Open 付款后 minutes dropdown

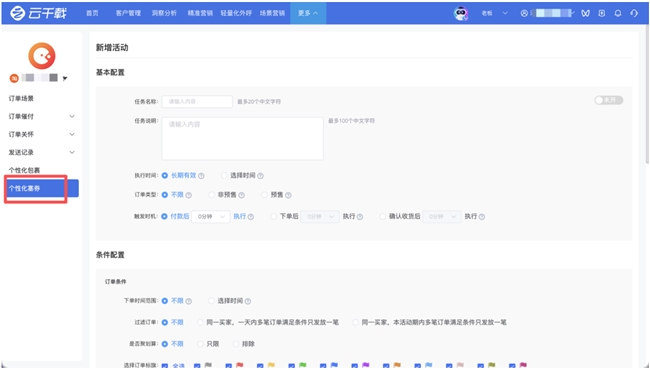211,217
